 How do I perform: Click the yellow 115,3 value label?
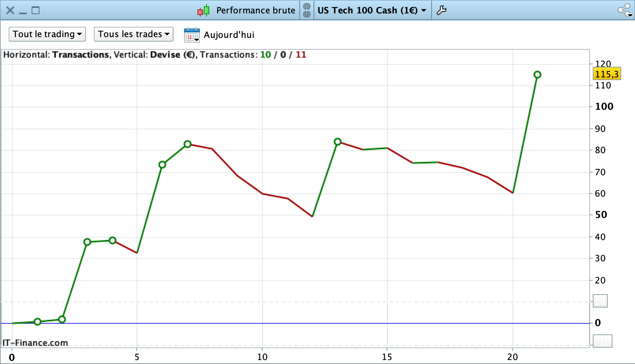pyautogui.click(x=607, y=74)
